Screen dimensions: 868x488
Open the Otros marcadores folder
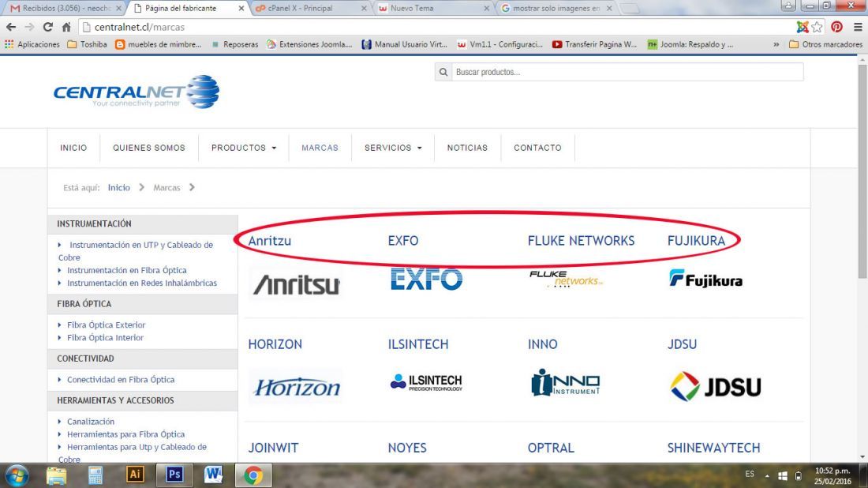tap(825, 44)
